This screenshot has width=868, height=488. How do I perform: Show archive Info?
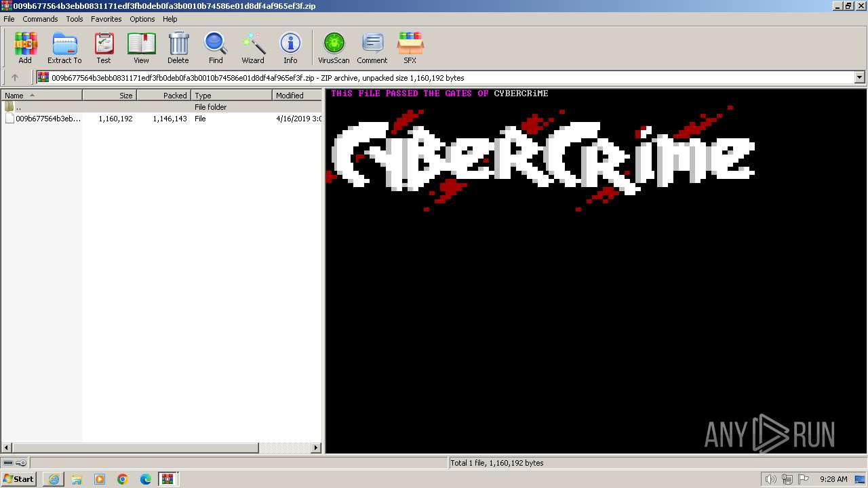pos(290,47)
